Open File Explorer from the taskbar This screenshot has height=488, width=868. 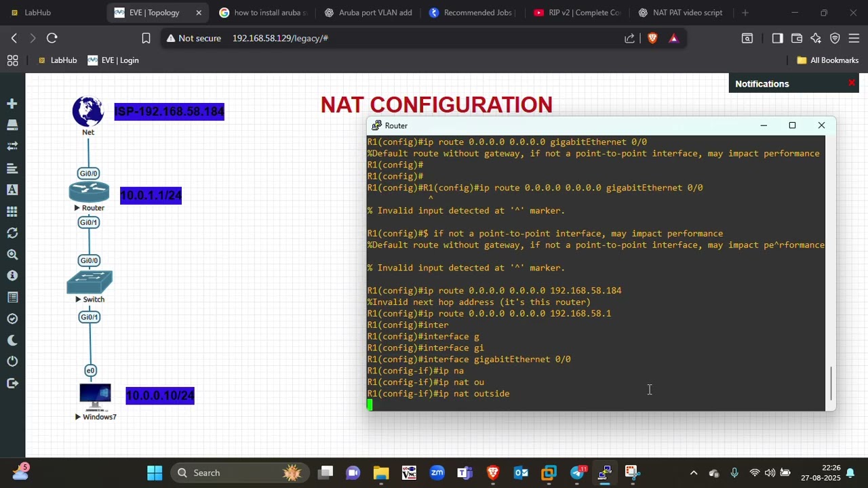(x=381, y=472)
